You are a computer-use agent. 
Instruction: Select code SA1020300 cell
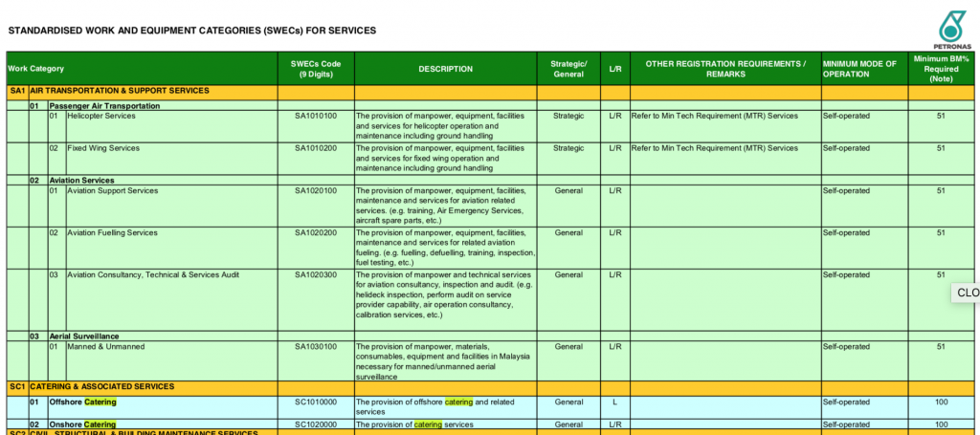[x=315, y=274]
